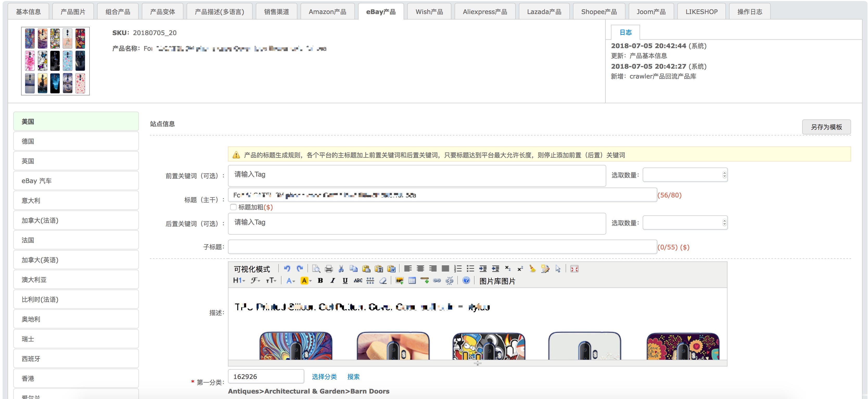Click the 选择分类 link
This screenshot has width=868, height=399.
[x=324, y=376]
